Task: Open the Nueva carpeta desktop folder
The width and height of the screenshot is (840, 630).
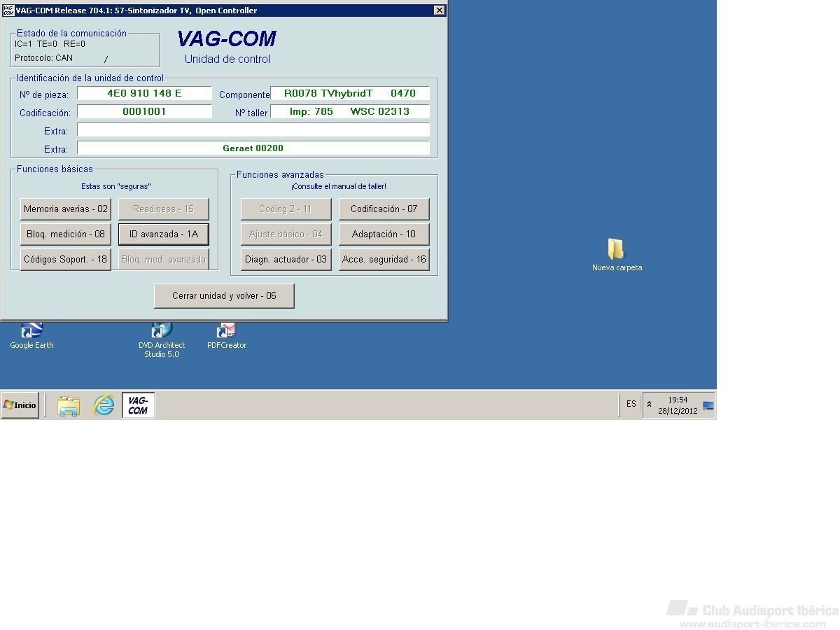Action: 616,251
